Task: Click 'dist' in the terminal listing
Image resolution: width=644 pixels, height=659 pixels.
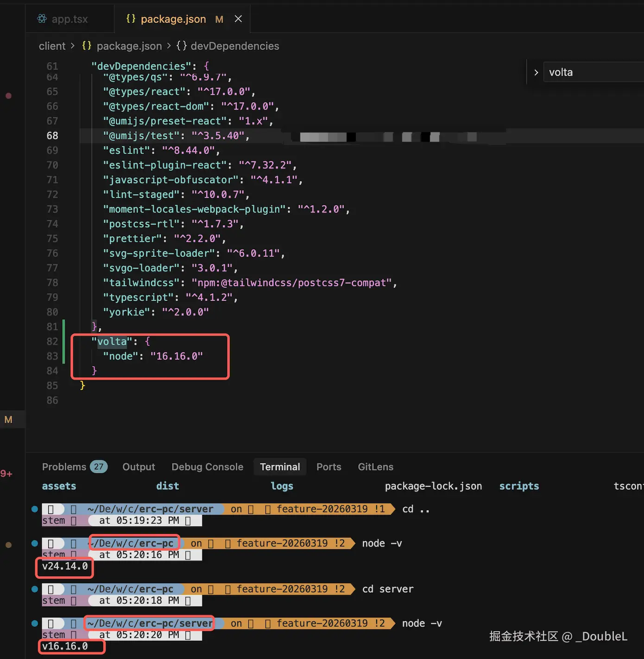Action: pyautogui.click(x=168, y=486)
